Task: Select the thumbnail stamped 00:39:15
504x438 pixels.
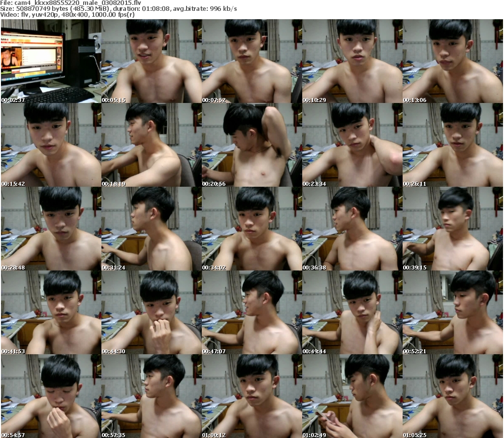Action: [x=453, y=229]
